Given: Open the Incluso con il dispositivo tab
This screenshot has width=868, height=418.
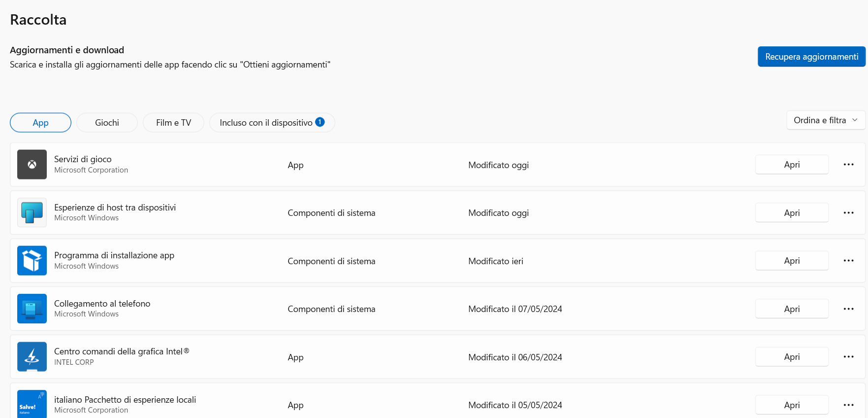Looking at the screenshot, I should [272, 123].
